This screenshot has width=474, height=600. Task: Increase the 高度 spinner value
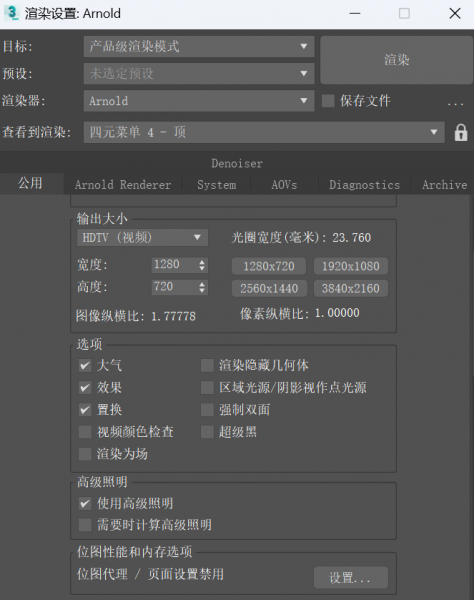[202, 284]
